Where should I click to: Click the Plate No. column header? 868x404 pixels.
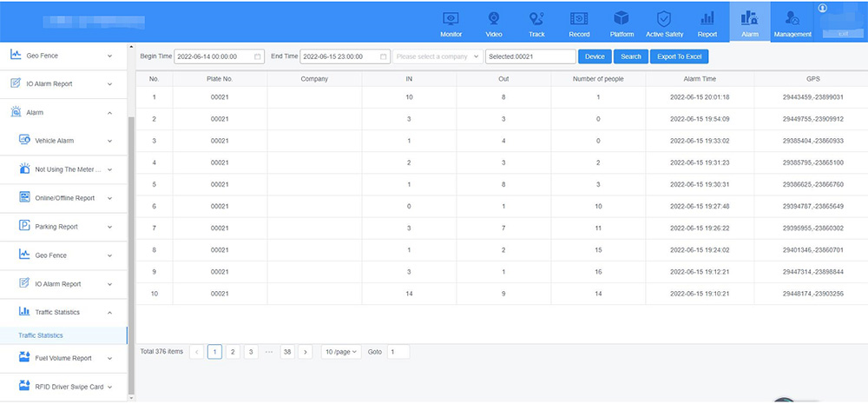[220, 79]
